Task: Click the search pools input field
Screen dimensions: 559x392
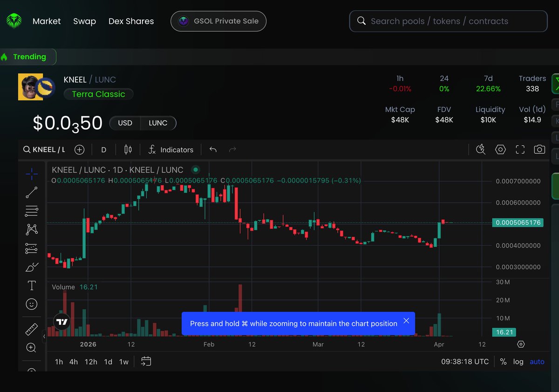Action: (447, 21)
